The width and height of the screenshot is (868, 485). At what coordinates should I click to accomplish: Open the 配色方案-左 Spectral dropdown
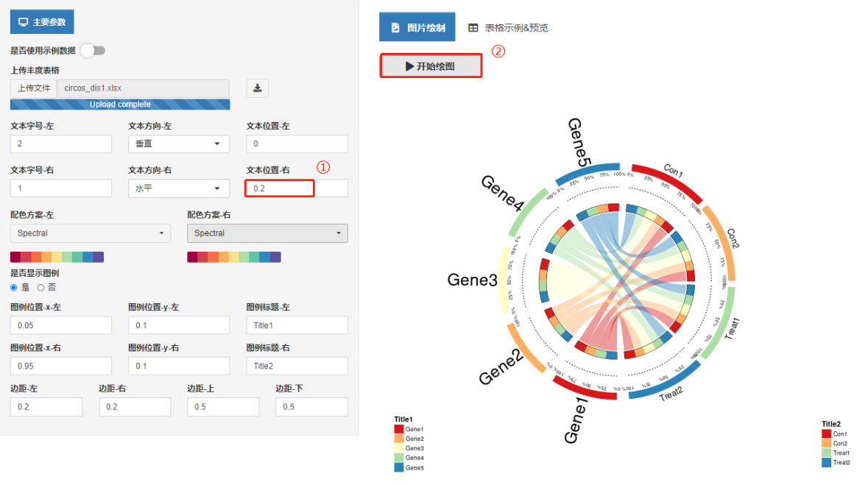90,233
